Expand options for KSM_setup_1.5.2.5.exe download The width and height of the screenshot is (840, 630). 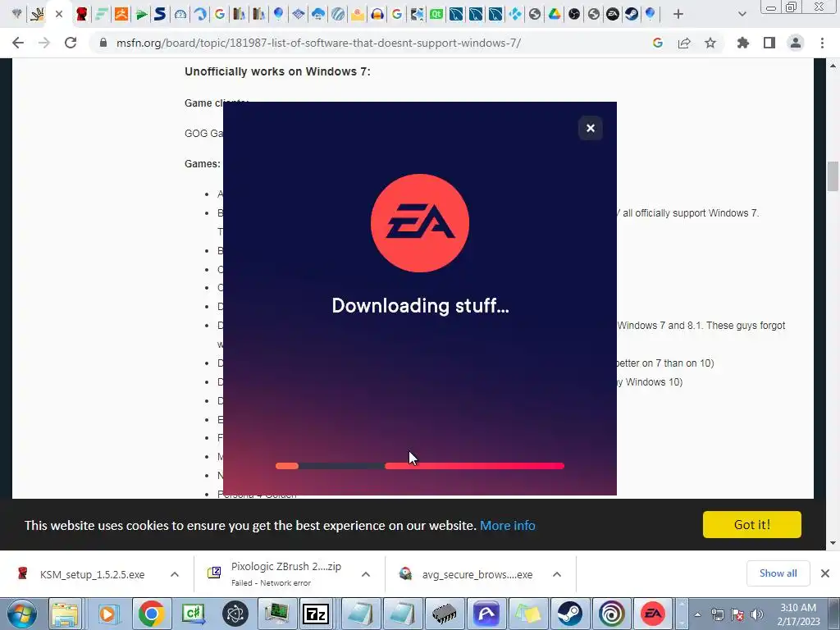[x=175, y=574]
